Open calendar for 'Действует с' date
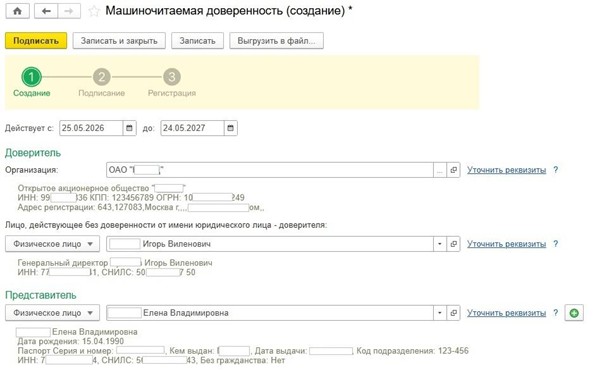This screenshot has height=372, width=602. (x=129, y=128)
